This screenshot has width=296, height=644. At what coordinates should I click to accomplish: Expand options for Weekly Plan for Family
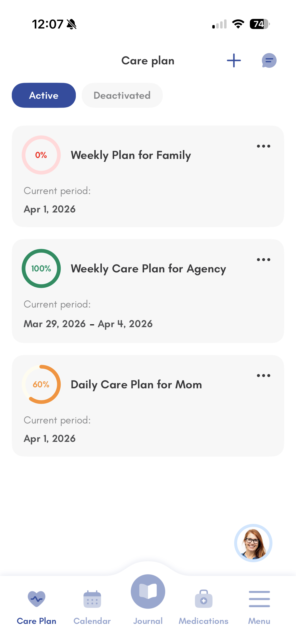pyautogui.click(x=264, y=146)
